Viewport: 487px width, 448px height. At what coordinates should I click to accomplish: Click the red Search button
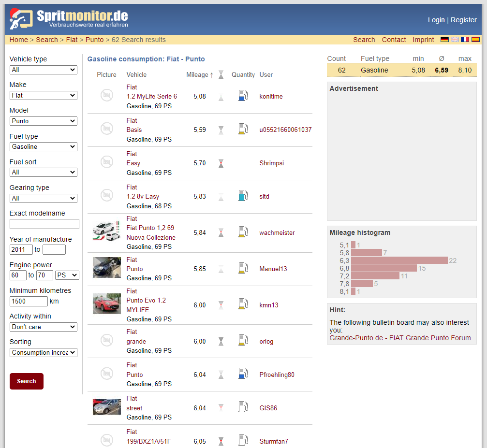pyautogui.click(x=27, y=381)
